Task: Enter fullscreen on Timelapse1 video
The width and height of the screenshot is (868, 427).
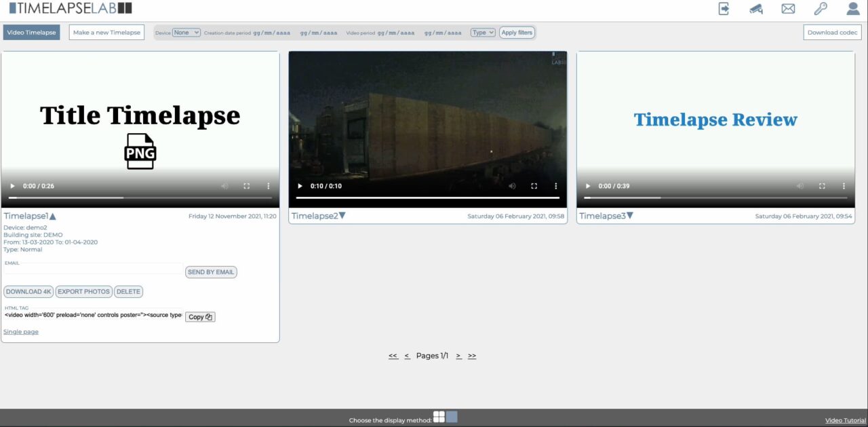Action: pos(247,186)
